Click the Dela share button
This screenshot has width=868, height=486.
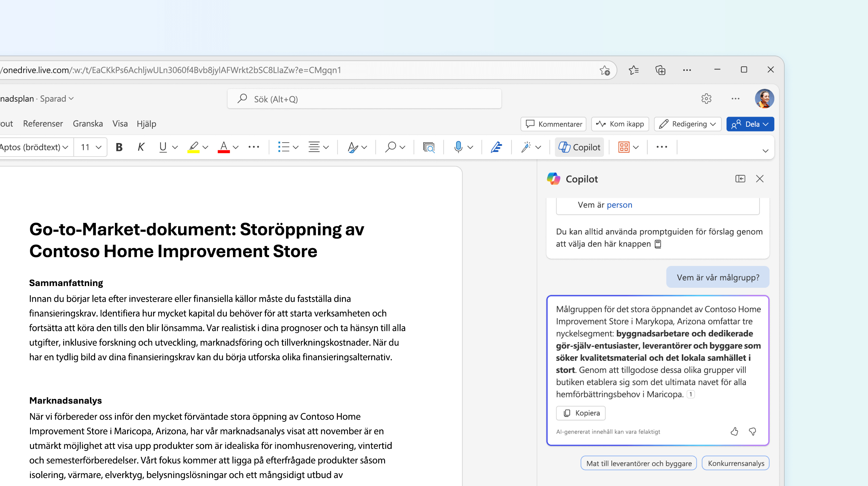[750, 124]
